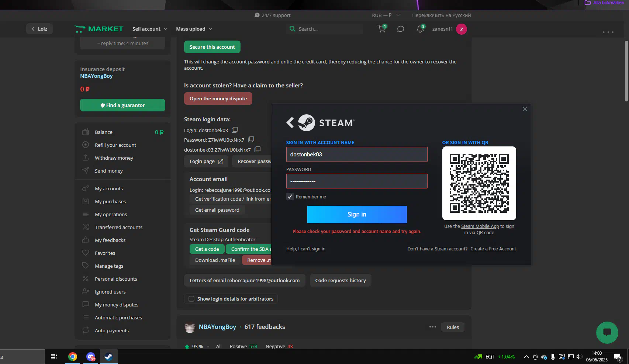Click Create a Free Account link

click(x=493, y=249)
